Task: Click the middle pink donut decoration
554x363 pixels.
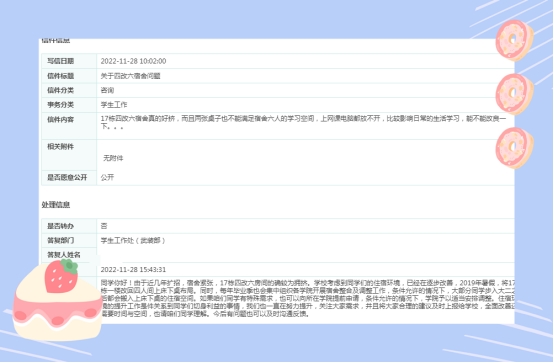Action: click(514, 94)
